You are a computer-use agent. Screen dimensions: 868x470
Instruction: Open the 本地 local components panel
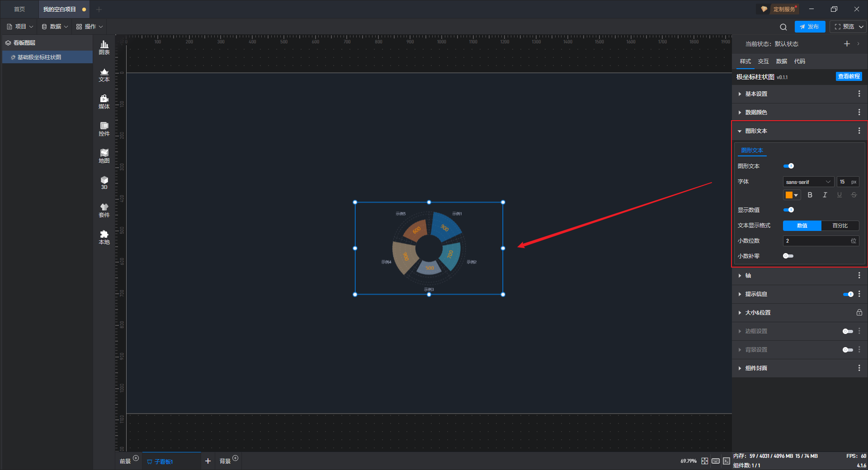point(104,237)
